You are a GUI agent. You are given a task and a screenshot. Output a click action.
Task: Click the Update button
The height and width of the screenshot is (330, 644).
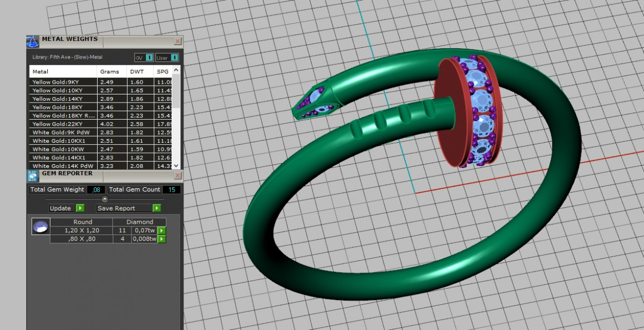(x=66, y=208)
